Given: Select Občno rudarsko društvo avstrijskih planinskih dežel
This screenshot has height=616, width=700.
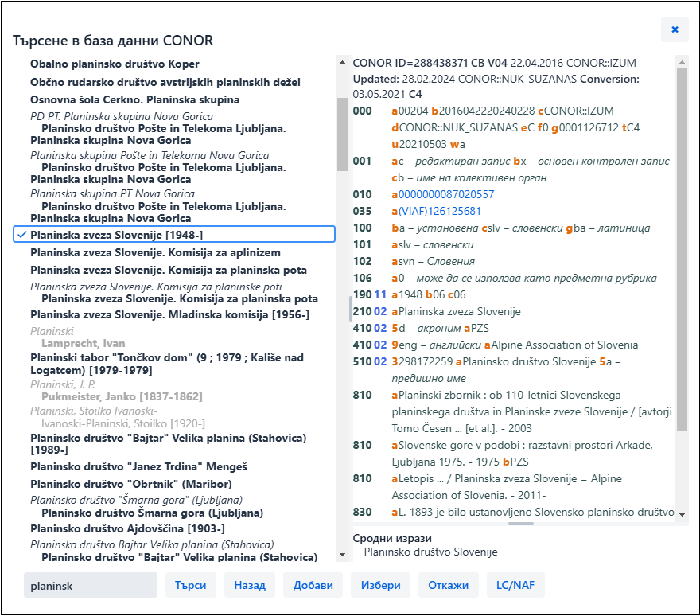Looking at the screenshot, I should click(165, 82).
